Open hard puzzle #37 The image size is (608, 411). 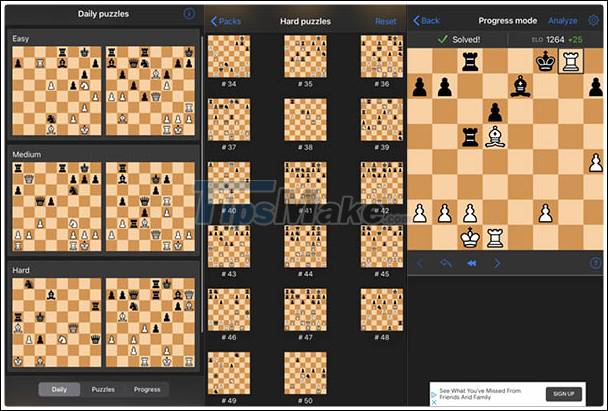coord(229,120)
